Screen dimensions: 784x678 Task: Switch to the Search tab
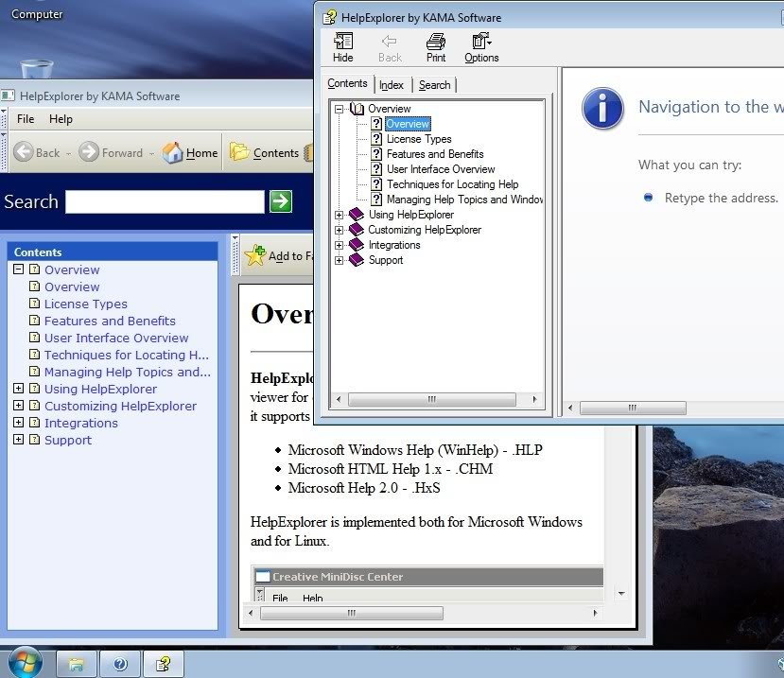(434, 85)
